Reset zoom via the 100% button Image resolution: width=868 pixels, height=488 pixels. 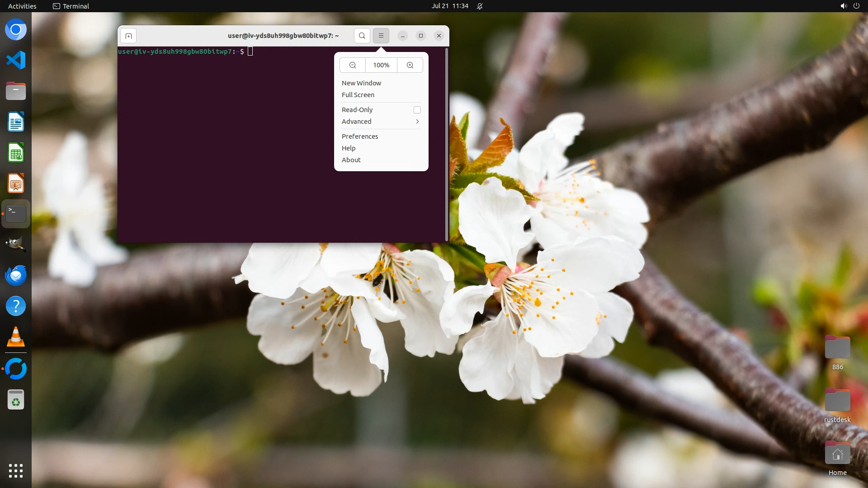pos(381,65)
